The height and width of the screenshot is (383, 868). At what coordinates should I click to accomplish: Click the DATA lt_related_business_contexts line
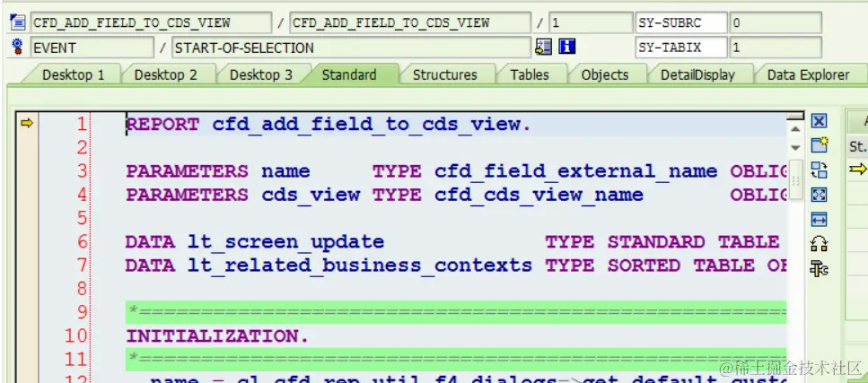pyautogui.click(x=457, y=265)
